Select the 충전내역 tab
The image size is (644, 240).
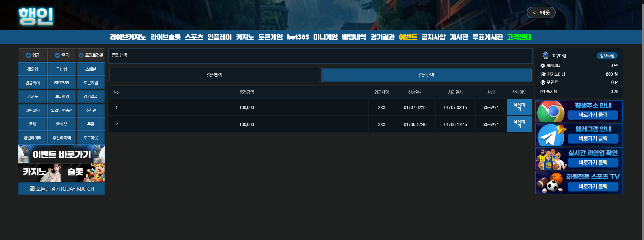click(426, 75)
